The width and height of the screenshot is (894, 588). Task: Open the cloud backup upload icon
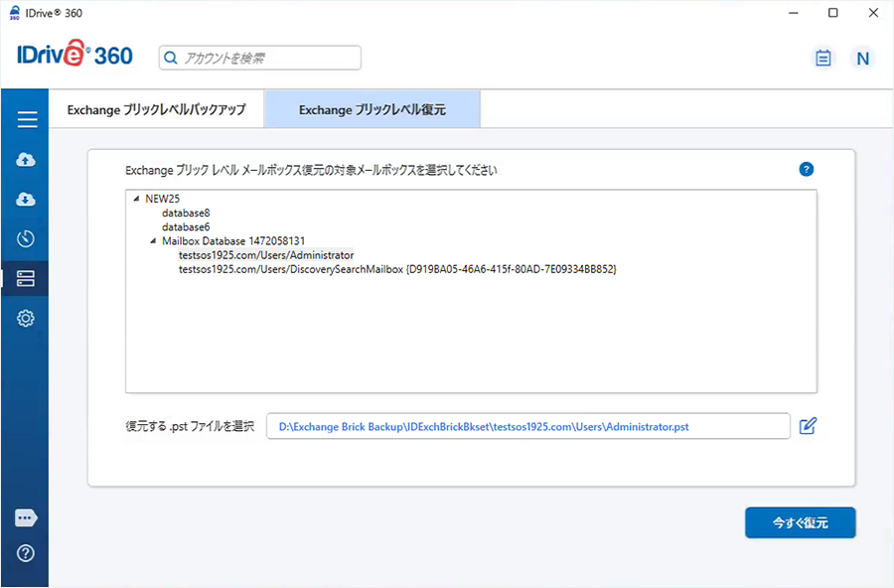click(27, 160)
